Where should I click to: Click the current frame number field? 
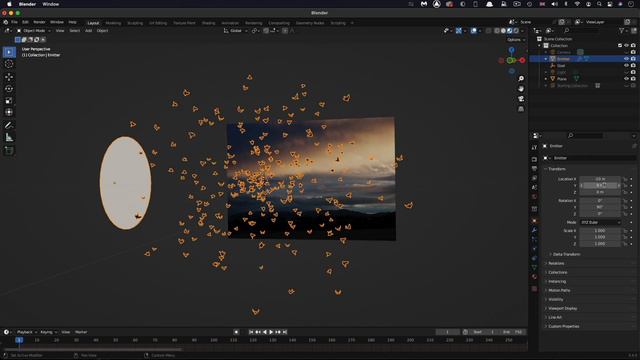coord(447,332)
